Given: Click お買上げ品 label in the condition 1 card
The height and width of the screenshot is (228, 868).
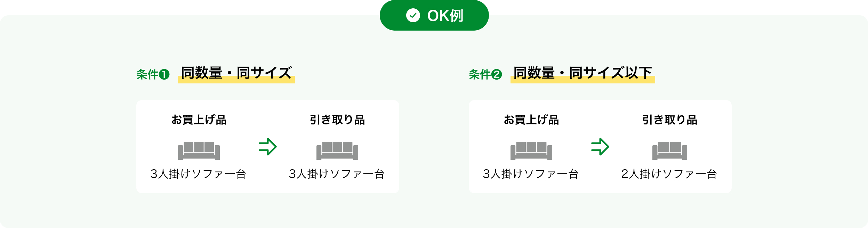Looking at the screenshot, I should click(x=199, y=120).
